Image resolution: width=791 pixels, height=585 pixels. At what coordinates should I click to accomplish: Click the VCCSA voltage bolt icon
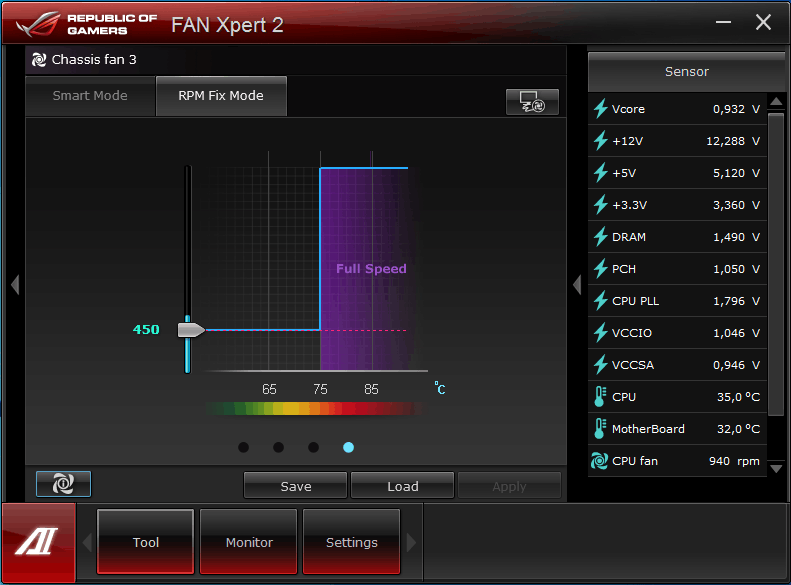tap(600, 365)
